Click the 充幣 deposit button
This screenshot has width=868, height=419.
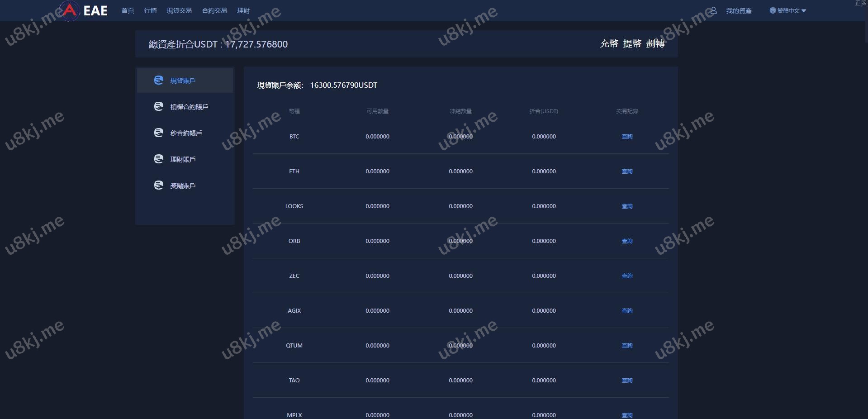tap(609, 43)
